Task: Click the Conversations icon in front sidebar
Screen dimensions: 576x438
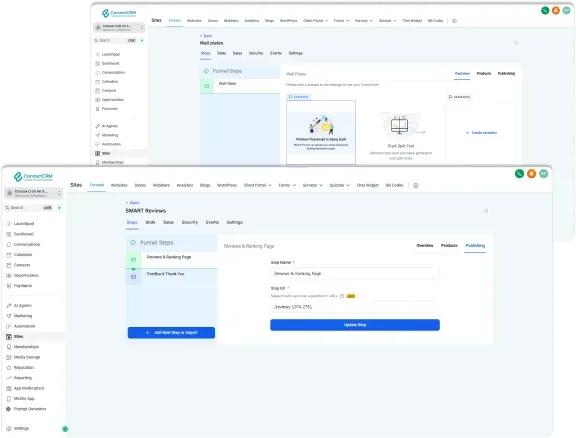Action: click(9, 244)
